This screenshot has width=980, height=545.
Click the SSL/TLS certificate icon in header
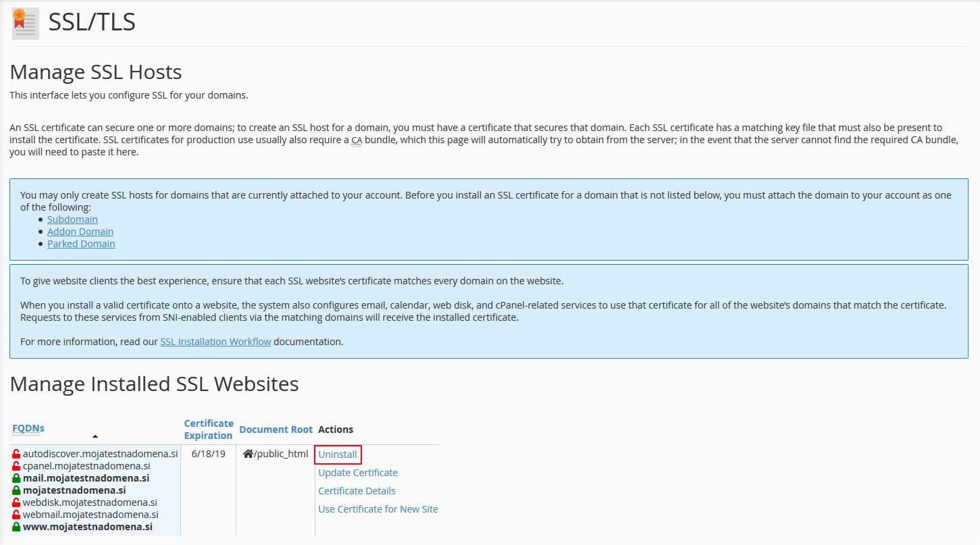click(x=25, y=24)
